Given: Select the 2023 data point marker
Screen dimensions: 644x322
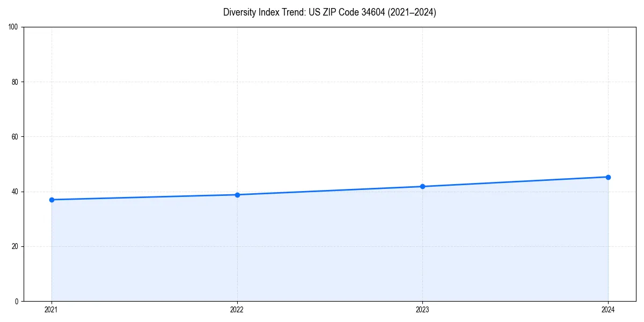Looking at the screenshot, I should tap(423, 186).
